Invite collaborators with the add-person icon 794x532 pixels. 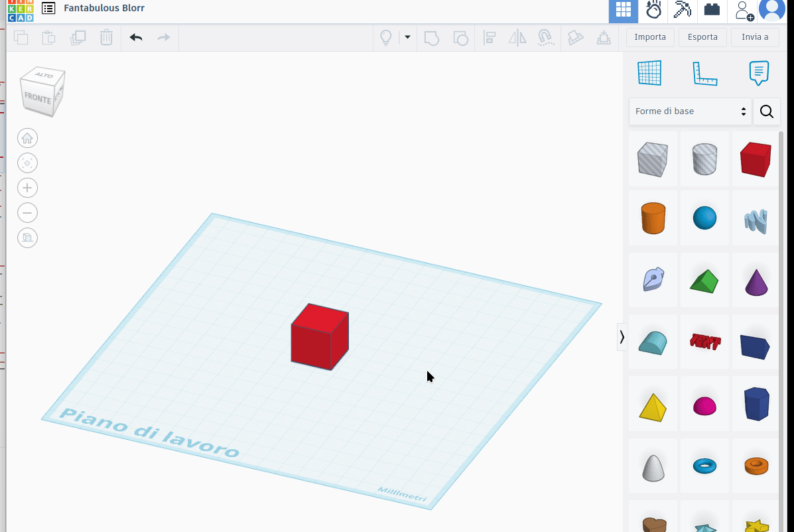coord(743,11)
